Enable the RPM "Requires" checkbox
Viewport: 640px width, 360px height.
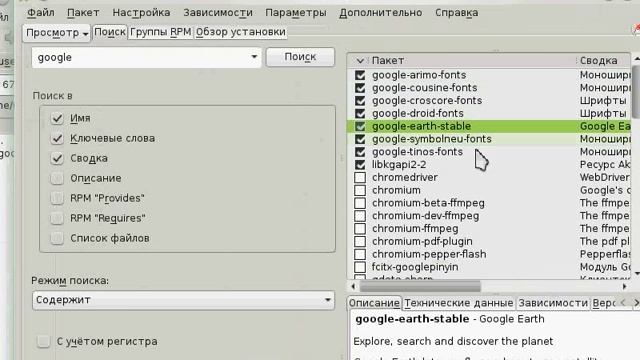[57, 218]
